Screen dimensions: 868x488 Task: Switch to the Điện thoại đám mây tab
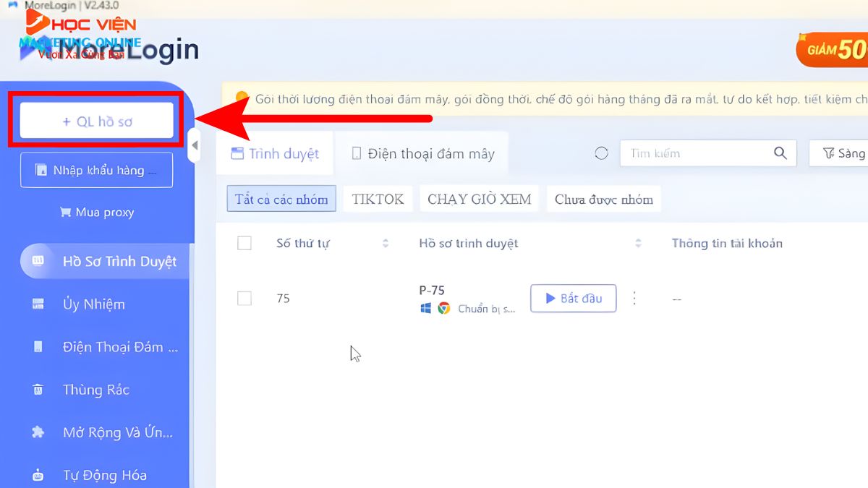pyautogui.click(x=425, y=153)
